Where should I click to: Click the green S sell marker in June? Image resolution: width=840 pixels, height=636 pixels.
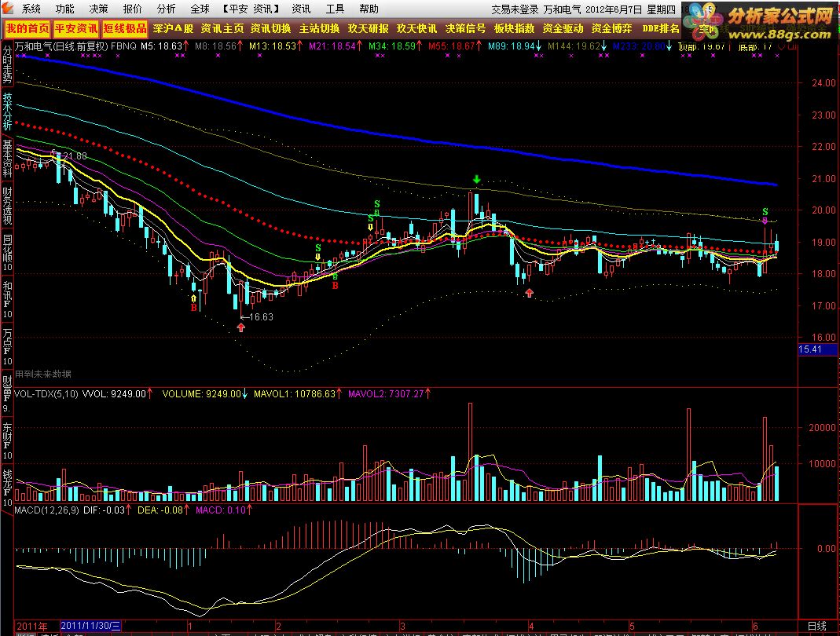pos(765,212)
